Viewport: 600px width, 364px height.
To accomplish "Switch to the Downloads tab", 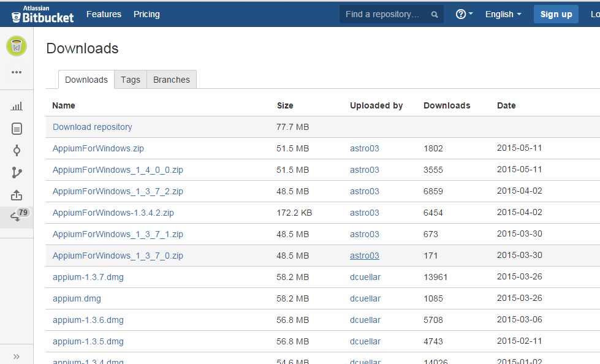I will [x=86, y=80].
